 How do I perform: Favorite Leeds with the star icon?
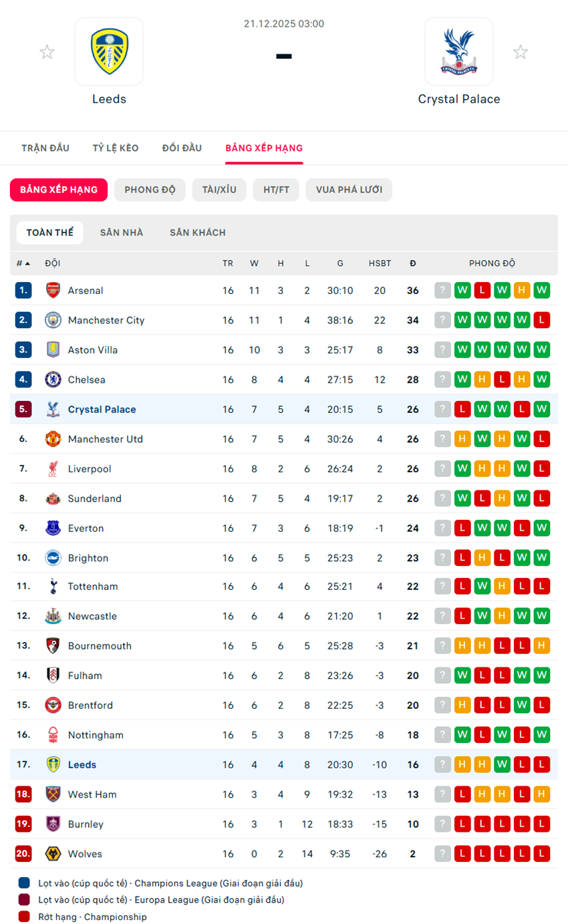(x=47, y=51)
